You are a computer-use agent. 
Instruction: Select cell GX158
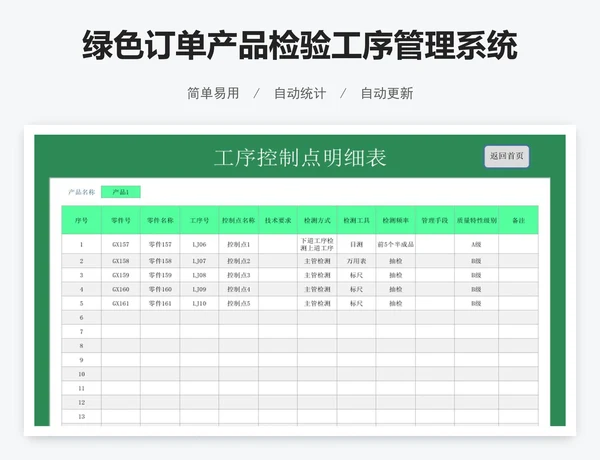tap(121, 261)
